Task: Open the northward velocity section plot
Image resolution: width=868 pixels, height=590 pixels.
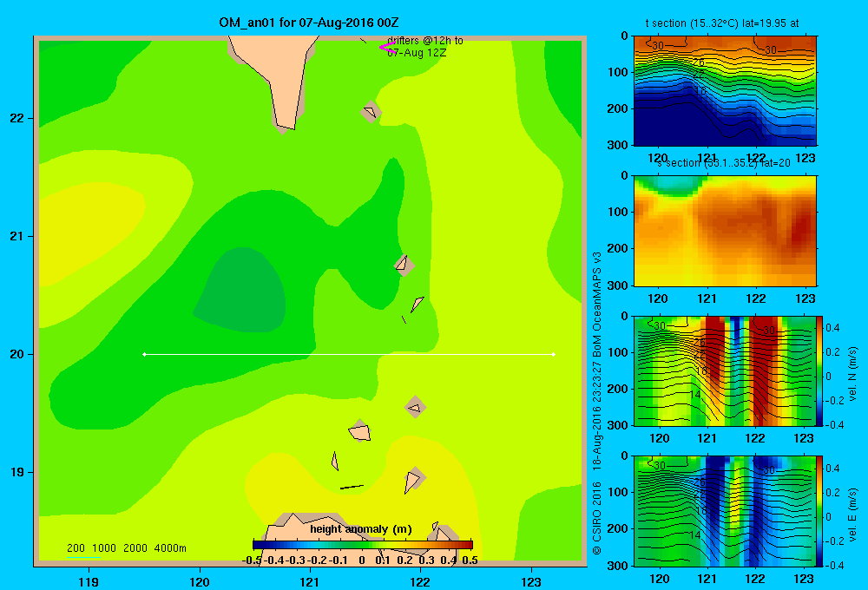Action: tap(725, 370)
